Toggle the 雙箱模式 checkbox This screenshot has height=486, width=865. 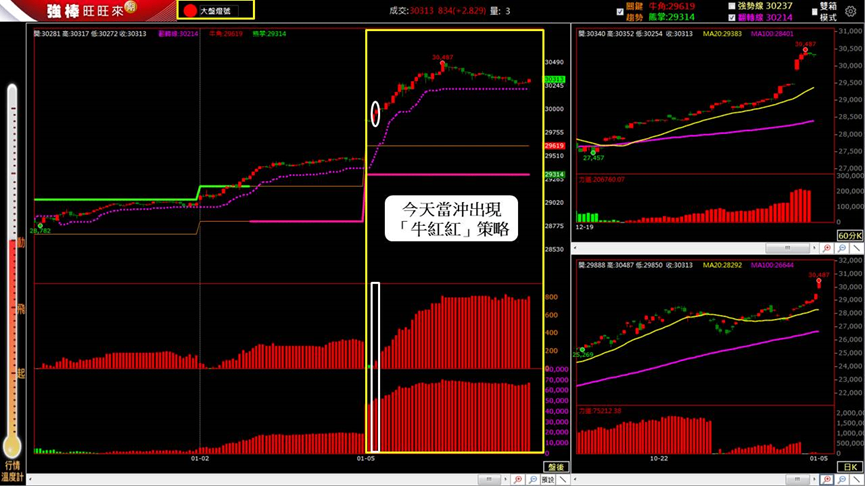(814, 11)
